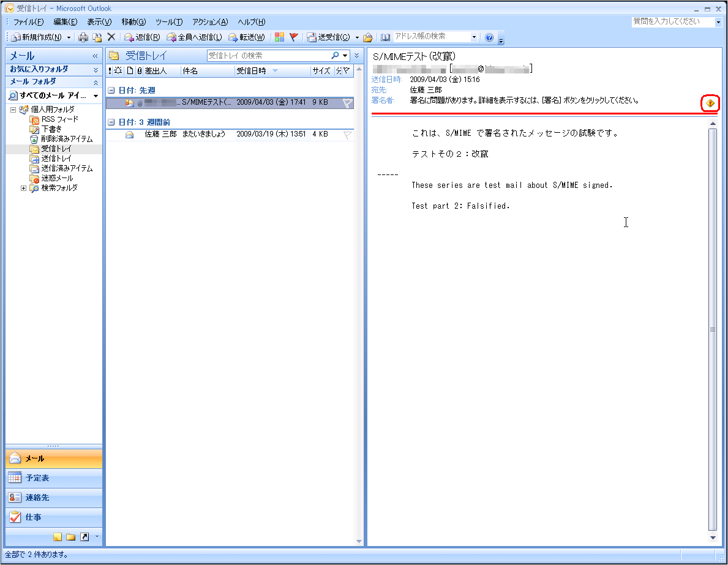Screen dimensions: 728x565
Task: Open address book search dropdown arrow
Action: click(x=474, y=37)
